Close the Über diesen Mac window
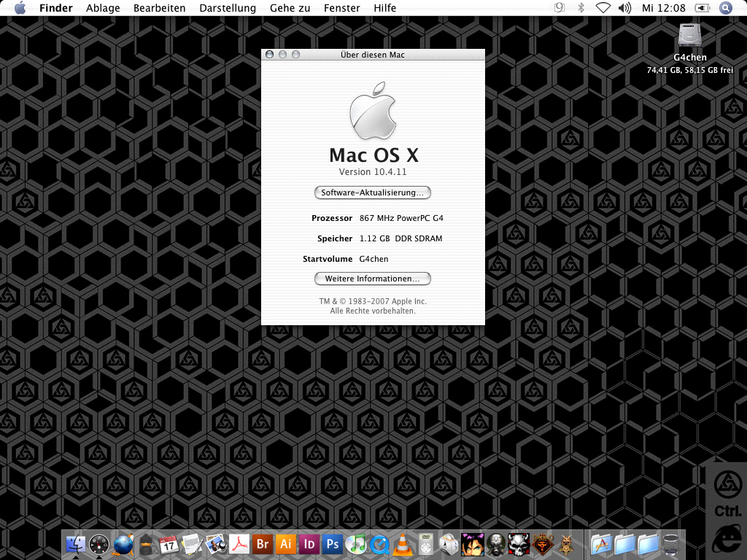Viewport: 747px width, 560px height. [x=269, y=54]
